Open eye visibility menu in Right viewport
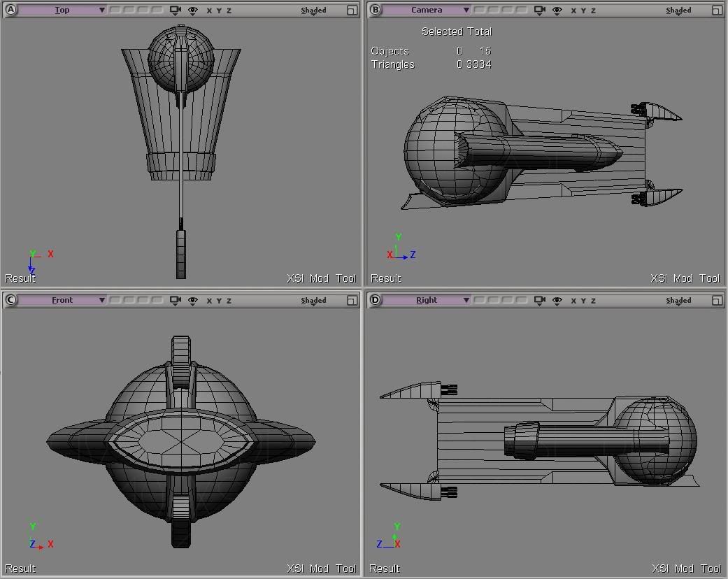728x579 pixels. 557,301
